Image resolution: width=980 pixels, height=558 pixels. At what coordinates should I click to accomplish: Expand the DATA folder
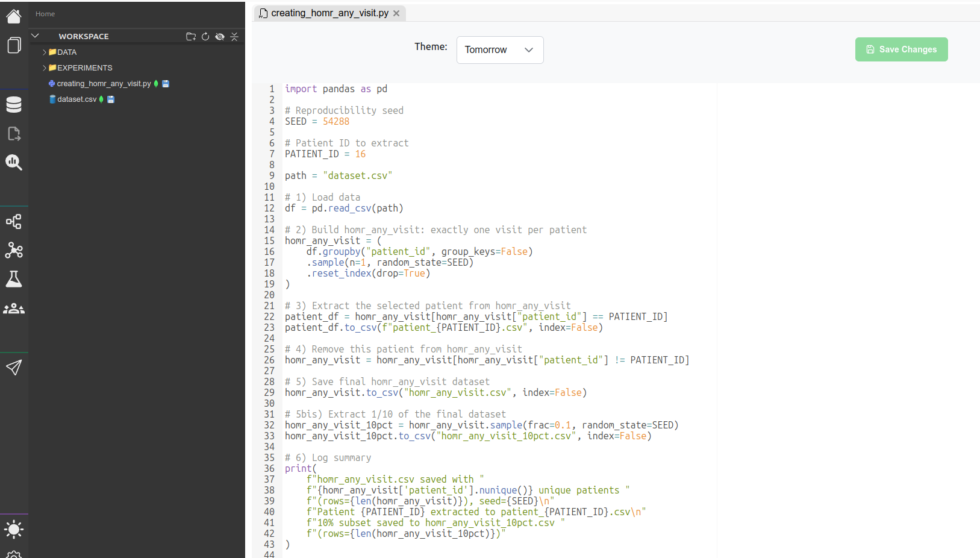[45, 52]
